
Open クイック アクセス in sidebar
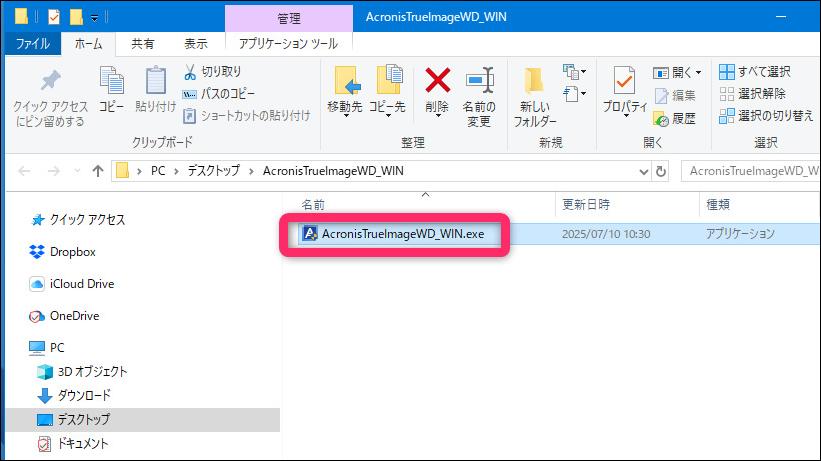tap(78, 220)
